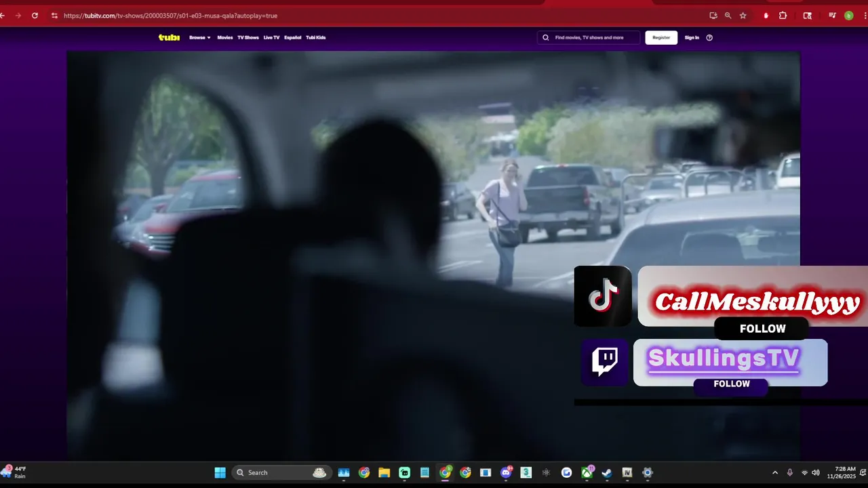
Task: Open the Tubi help question-mark icon
Action: point(709,37)
